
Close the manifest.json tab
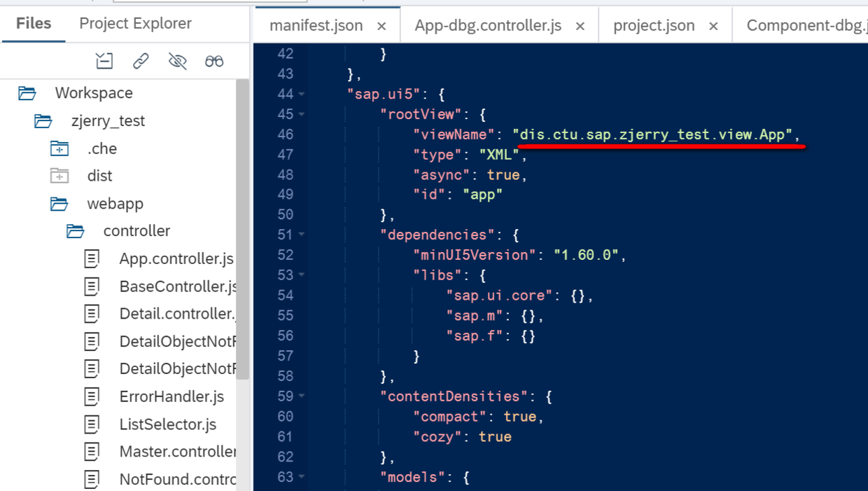(381, 27)
